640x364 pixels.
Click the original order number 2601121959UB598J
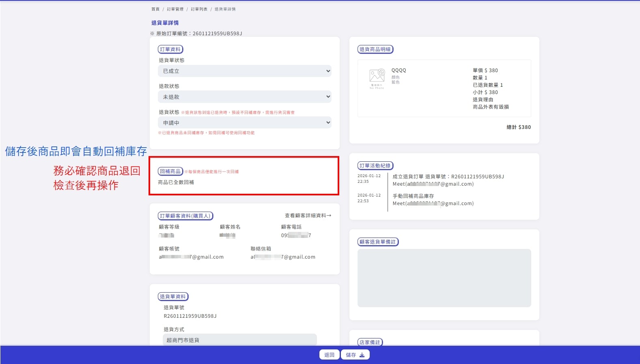(x=217, y=34)
